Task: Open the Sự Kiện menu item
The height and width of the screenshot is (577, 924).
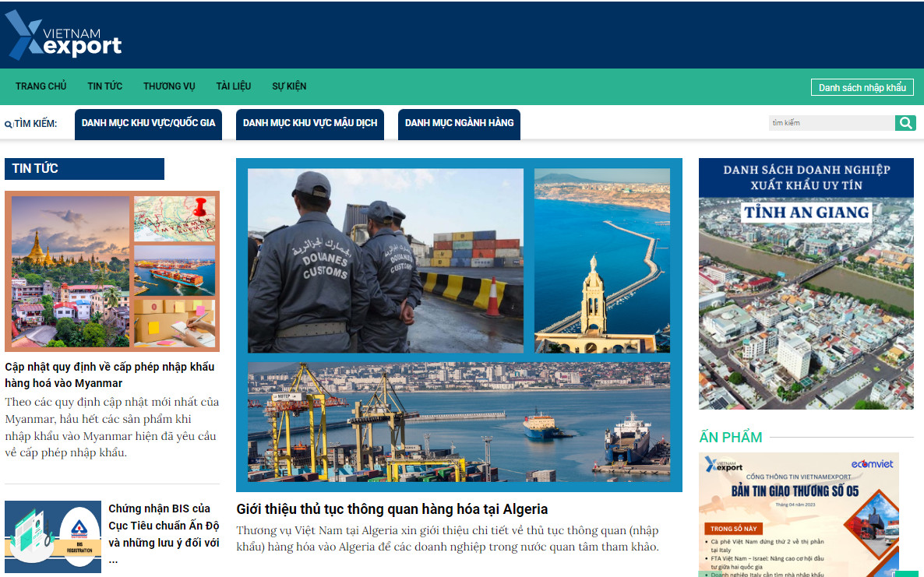Action: click(289, 86)
